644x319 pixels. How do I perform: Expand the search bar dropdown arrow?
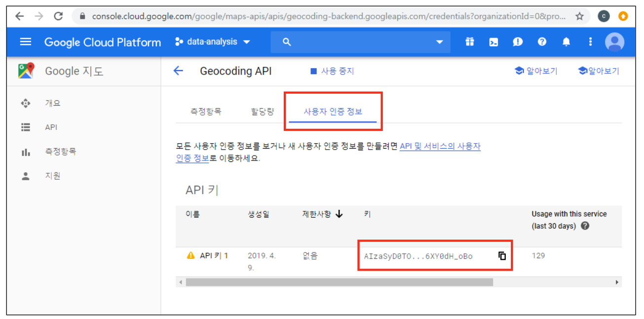click(x=439, y=42)
